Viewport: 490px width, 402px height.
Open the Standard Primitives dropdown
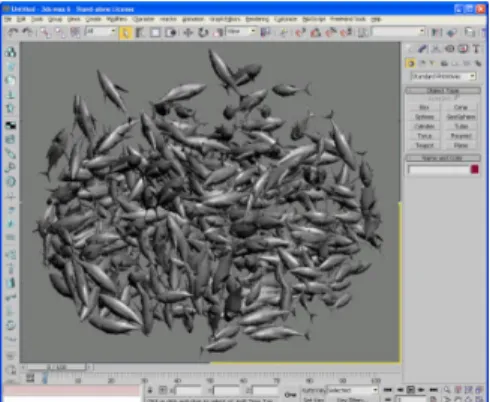pyautogui.click(x=443, y=76)
